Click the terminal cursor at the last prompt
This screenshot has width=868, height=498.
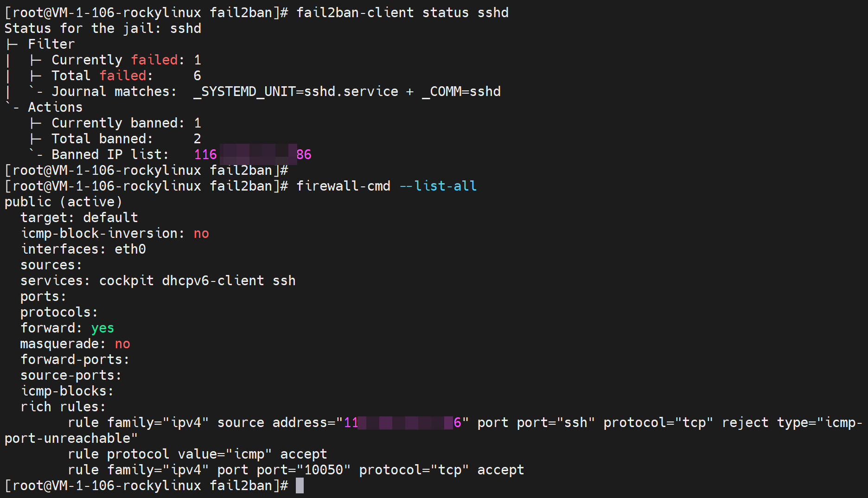(300, 485)
